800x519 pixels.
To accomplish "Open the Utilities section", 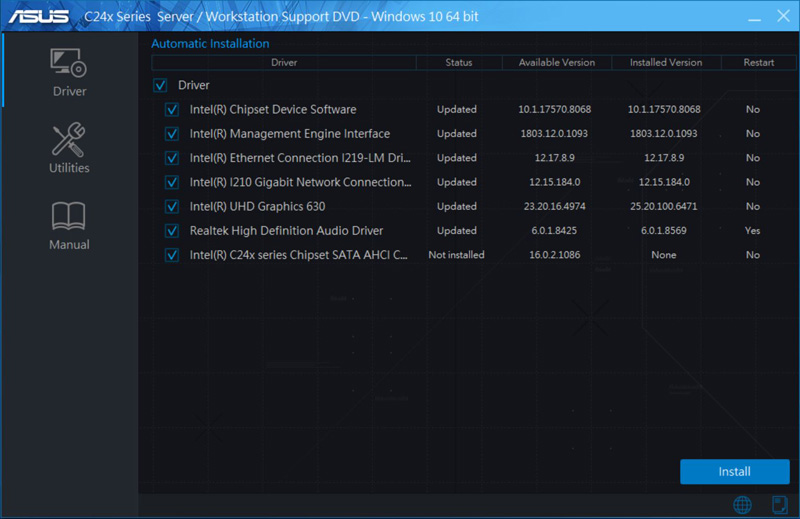I will (x=69, y=148).
